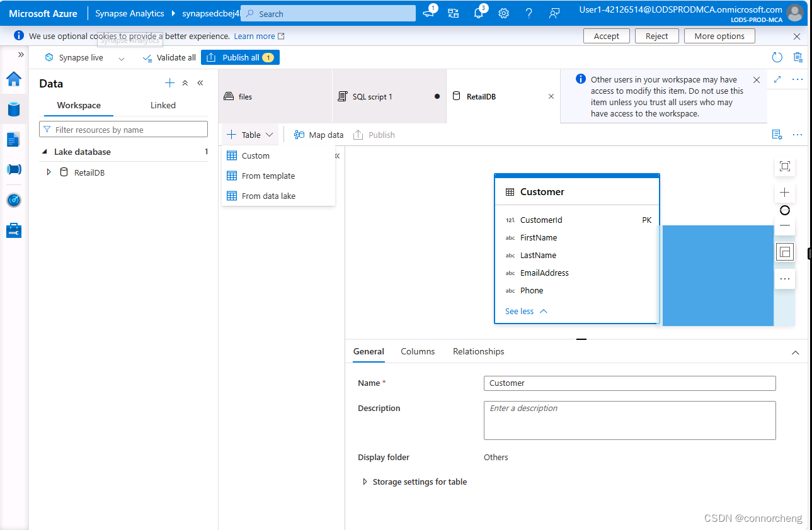This screenshot has height=530, width=812.
Task: View notifications bell icon
Action: [479, 13]
